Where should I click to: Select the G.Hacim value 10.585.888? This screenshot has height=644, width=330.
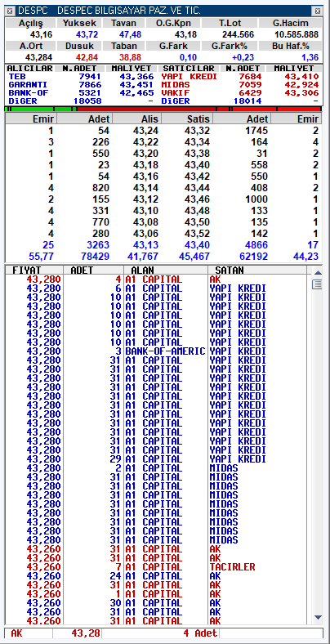(296, 35)
